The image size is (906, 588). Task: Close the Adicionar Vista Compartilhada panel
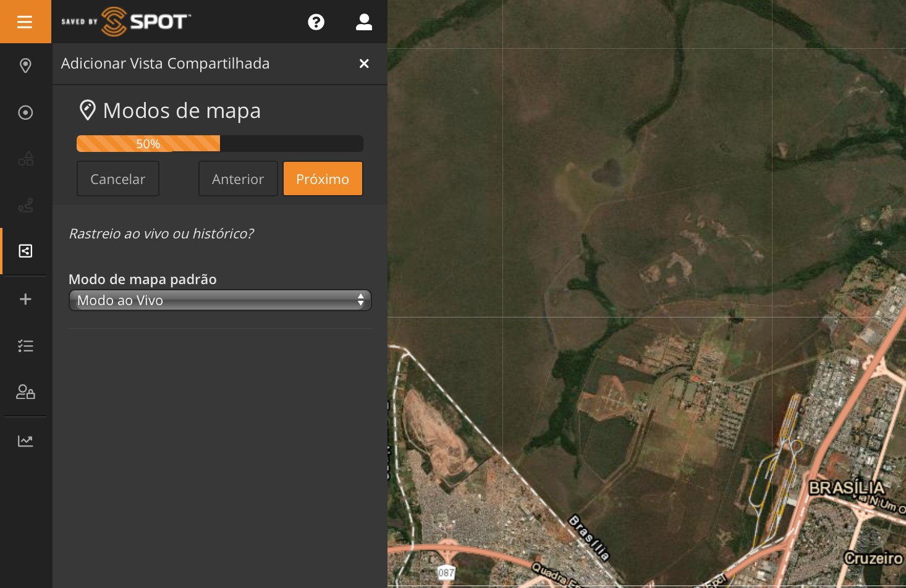click(364, 64)
